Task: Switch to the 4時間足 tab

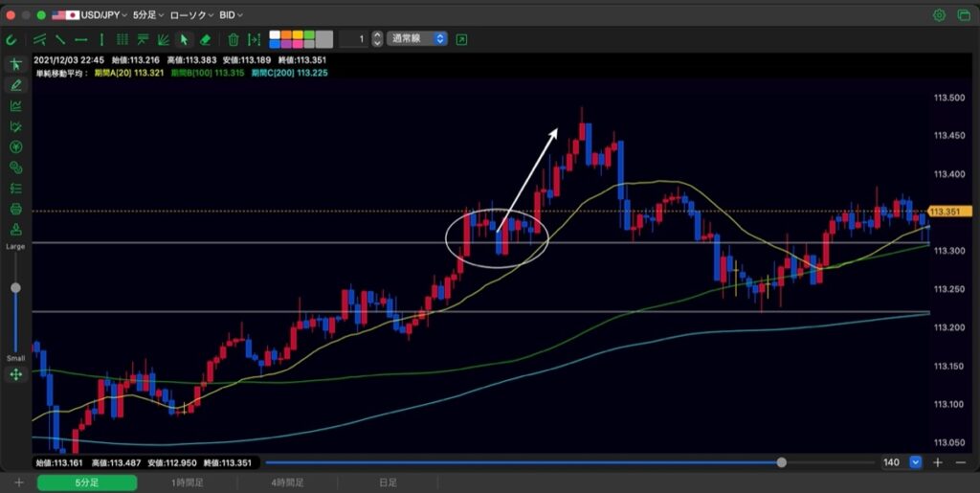Action: (x=287, y=483)
